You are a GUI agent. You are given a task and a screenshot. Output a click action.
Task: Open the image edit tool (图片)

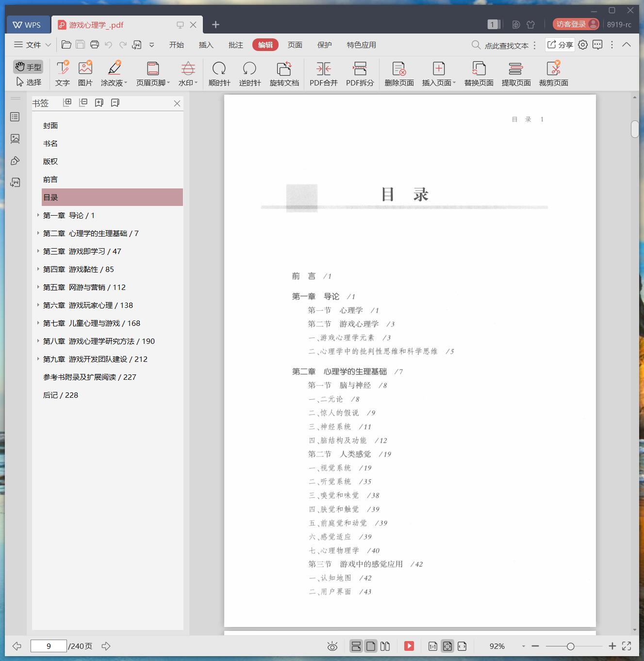(85, 73)
